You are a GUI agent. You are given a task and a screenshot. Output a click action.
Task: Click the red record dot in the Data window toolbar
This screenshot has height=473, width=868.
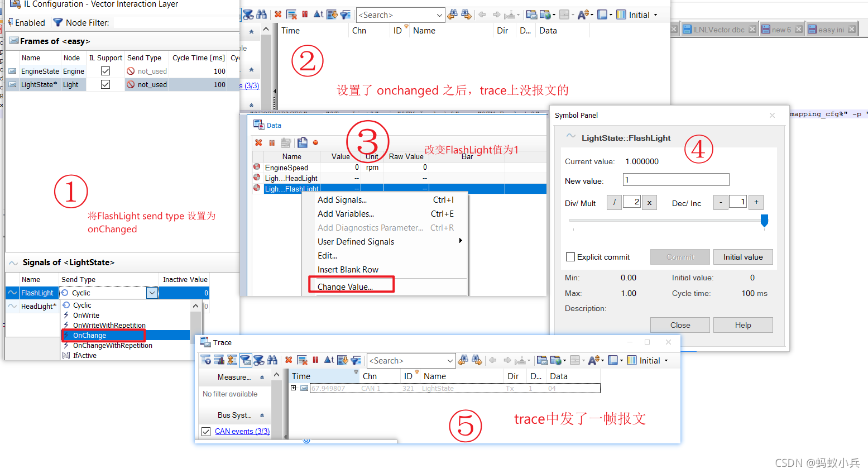point(315,142)
